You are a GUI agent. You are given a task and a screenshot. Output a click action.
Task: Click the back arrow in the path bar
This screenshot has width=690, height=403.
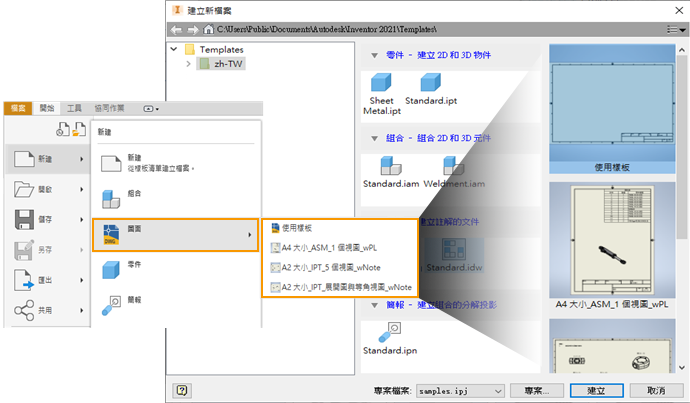coord(176,29)
